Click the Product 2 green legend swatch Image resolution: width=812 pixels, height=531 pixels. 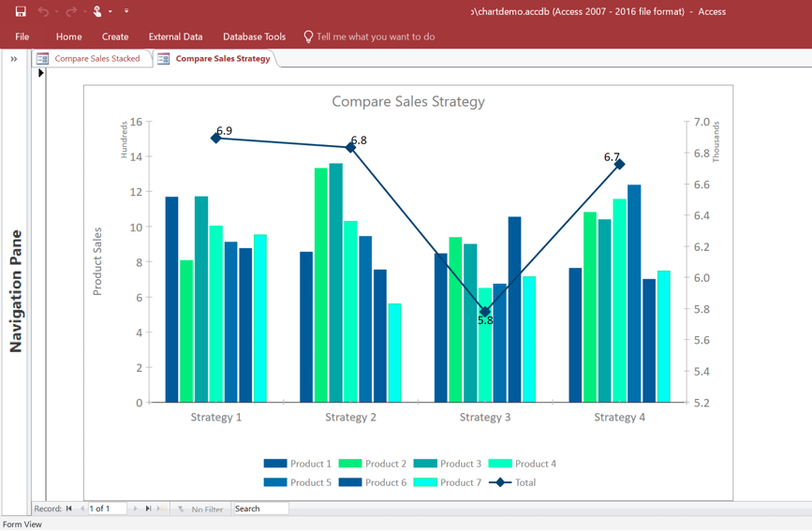[x=350, y=464]
